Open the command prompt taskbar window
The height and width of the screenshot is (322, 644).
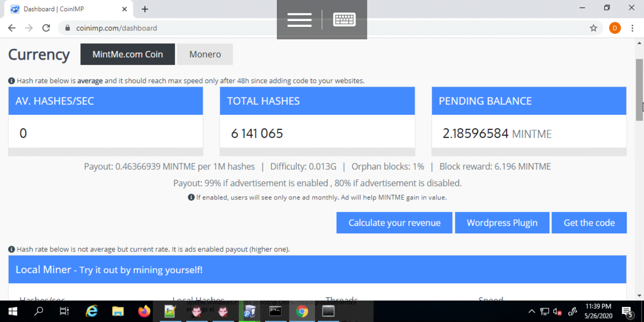coord(275,311)
